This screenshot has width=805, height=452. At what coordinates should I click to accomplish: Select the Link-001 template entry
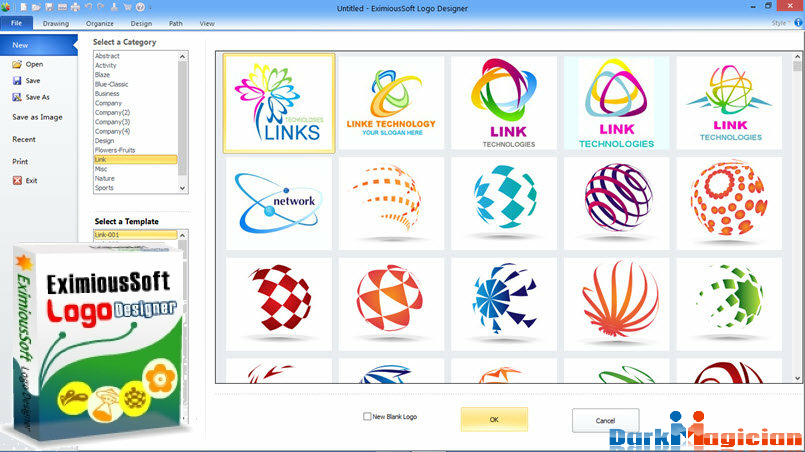coord(136,235)
